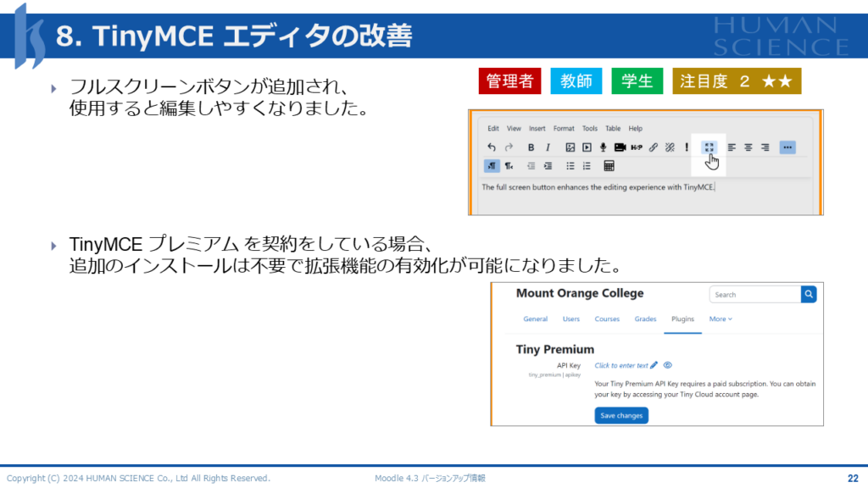868x488 pixels.
Task: Open the equation editor calculator icon
Action: coord(609,166)
